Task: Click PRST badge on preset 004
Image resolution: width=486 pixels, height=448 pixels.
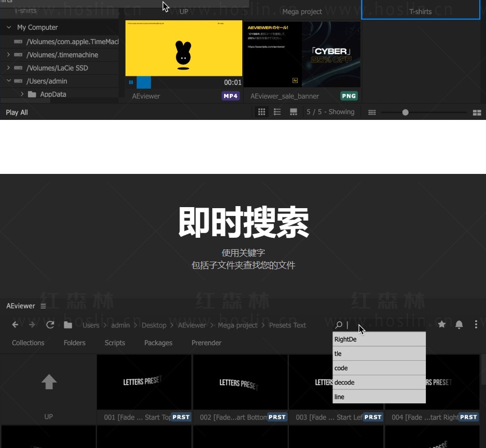Action: [469, 417]
